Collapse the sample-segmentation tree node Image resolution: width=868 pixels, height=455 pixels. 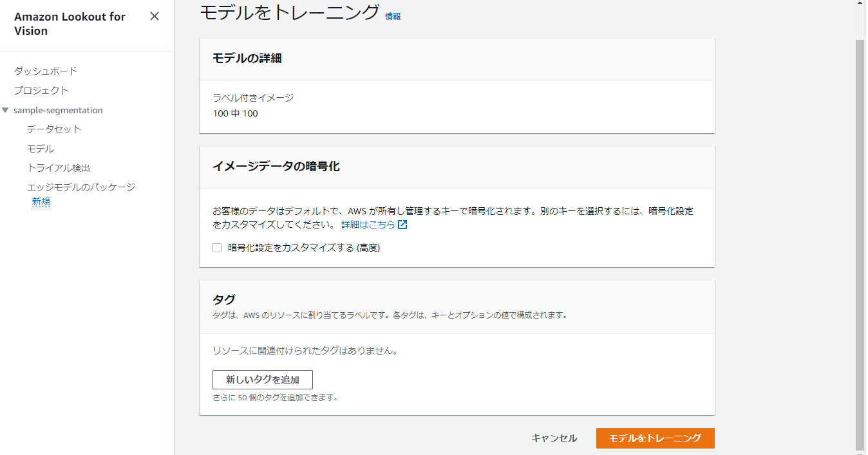pyautogui.click(x=5, y=110)
